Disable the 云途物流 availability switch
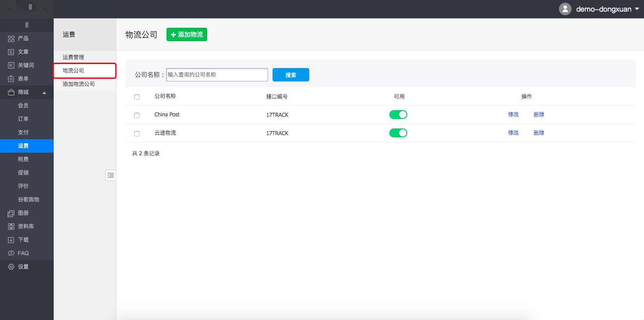The width and height of the screenshot is (644, 320). click(398, 133)
